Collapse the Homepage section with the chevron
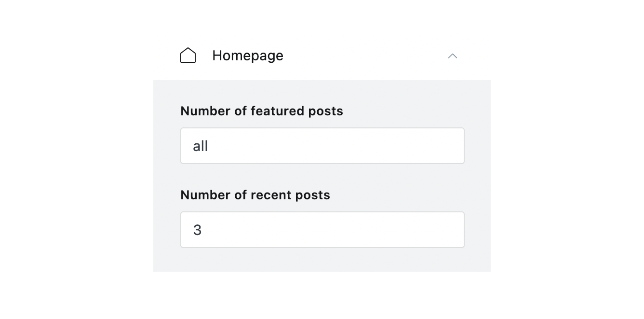Screen dimensions: 644x319 (452, 56)
